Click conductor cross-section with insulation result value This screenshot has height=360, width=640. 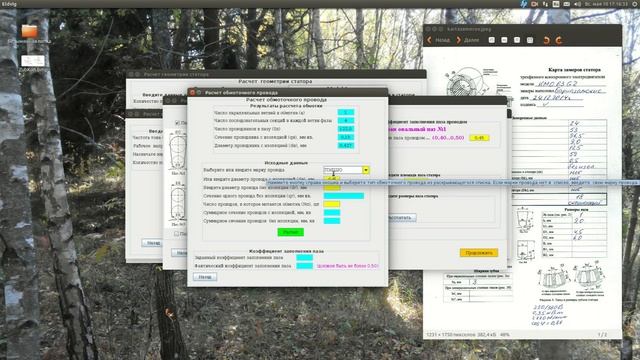click(x=346, y=137)
